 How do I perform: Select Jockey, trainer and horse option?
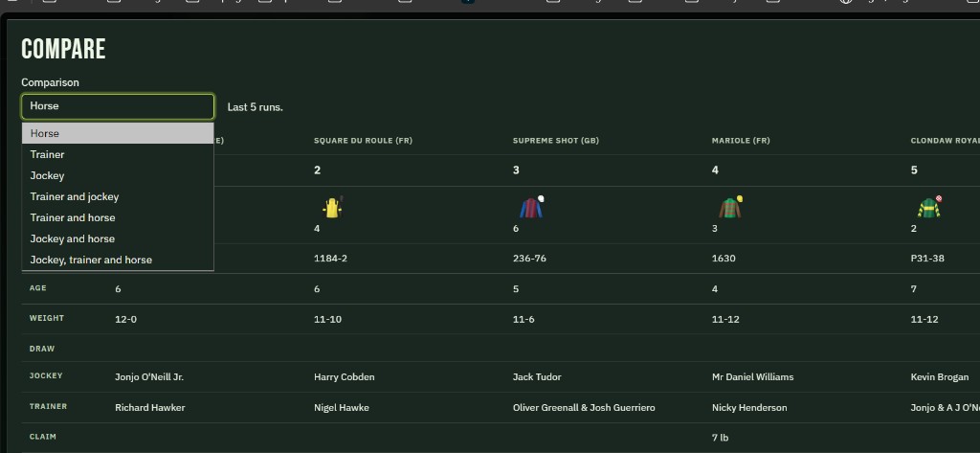point(118,260)
